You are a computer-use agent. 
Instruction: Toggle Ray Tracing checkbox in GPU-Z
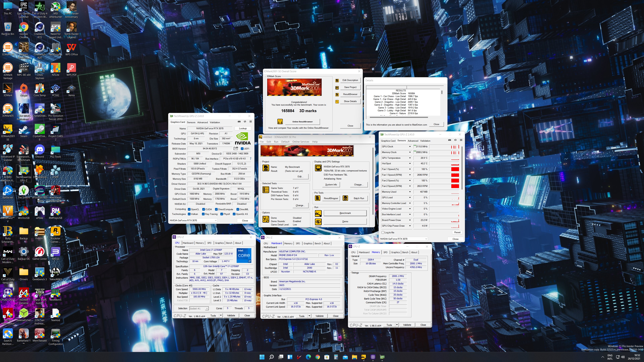[203, 214]
